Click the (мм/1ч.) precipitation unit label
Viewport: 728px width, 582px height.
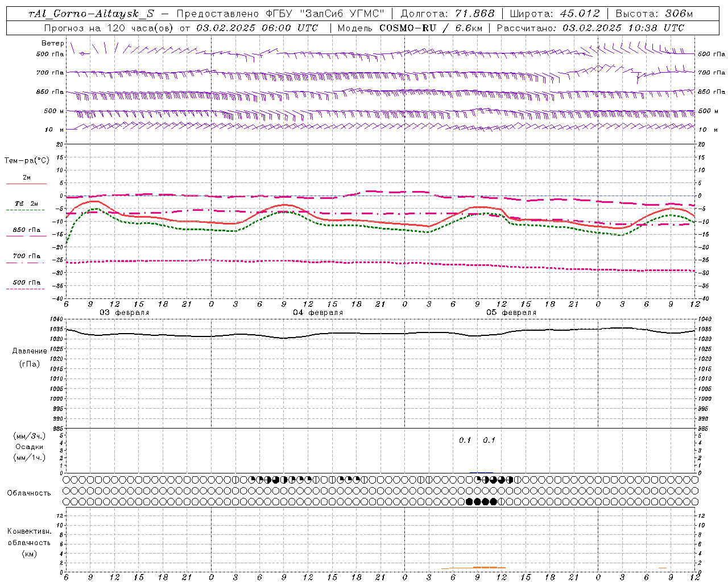[30, 458]
